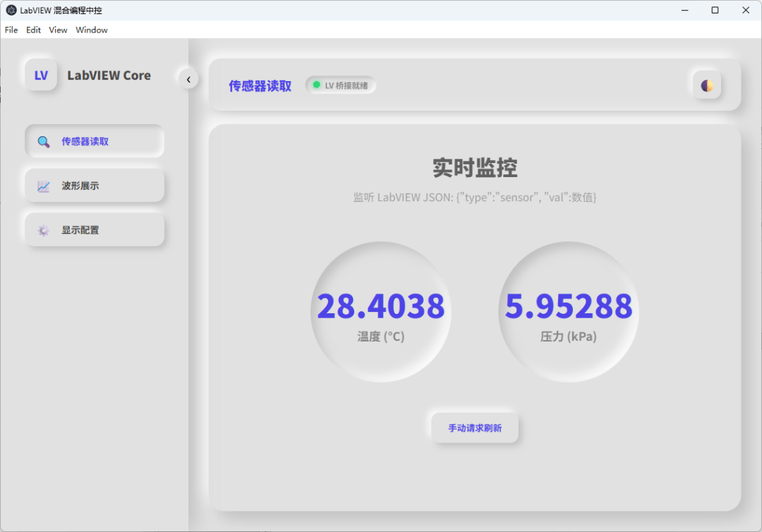This screenshot has width=762, height=532.
Task: Click the app icon in the title bar
Action: (x=11, y=10)
